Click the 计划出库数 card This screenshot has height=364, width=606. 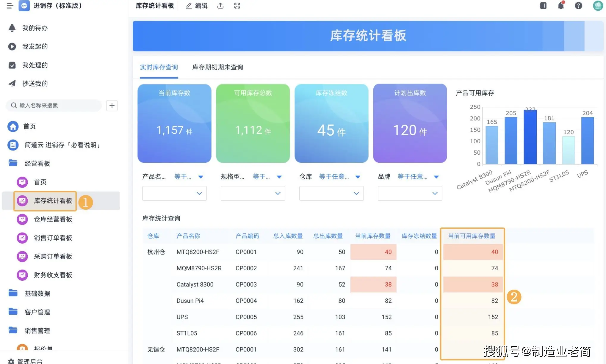[410, 123]
